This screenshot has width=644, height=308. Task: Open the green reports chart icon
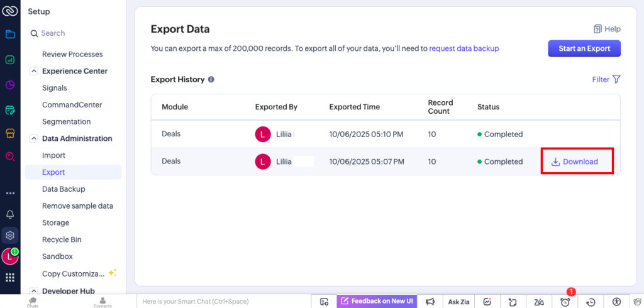point(10,60)
